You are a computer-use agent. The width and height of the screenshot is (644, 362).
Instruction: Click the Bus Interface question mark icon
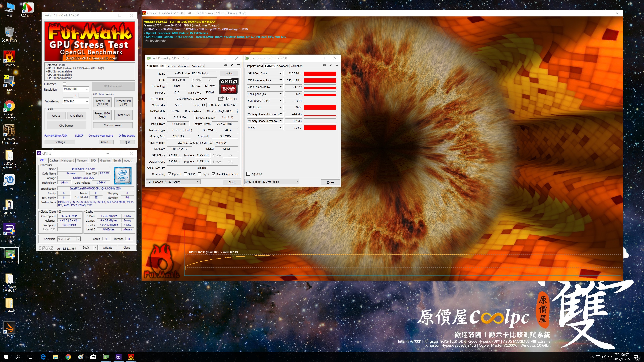pos(237,111)
